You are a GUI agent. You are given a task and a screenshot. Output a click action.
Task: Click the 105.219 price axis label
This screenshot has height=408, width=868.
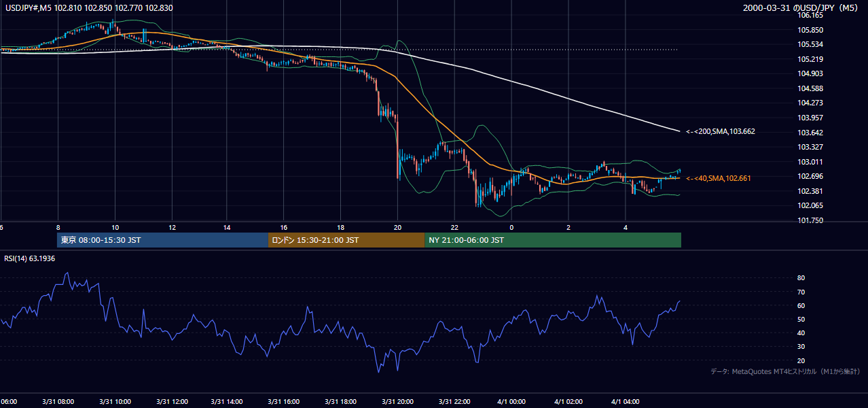810,59
